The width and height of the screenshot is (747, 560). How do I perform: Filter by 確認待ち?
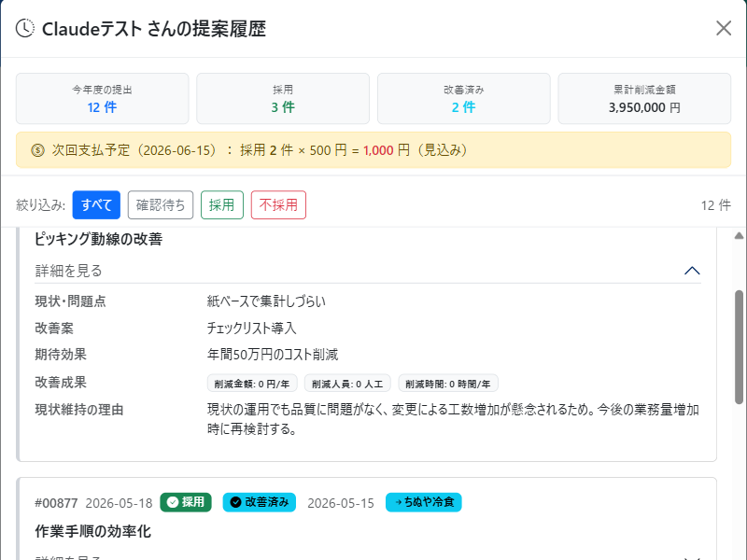[x=161, y=204]
